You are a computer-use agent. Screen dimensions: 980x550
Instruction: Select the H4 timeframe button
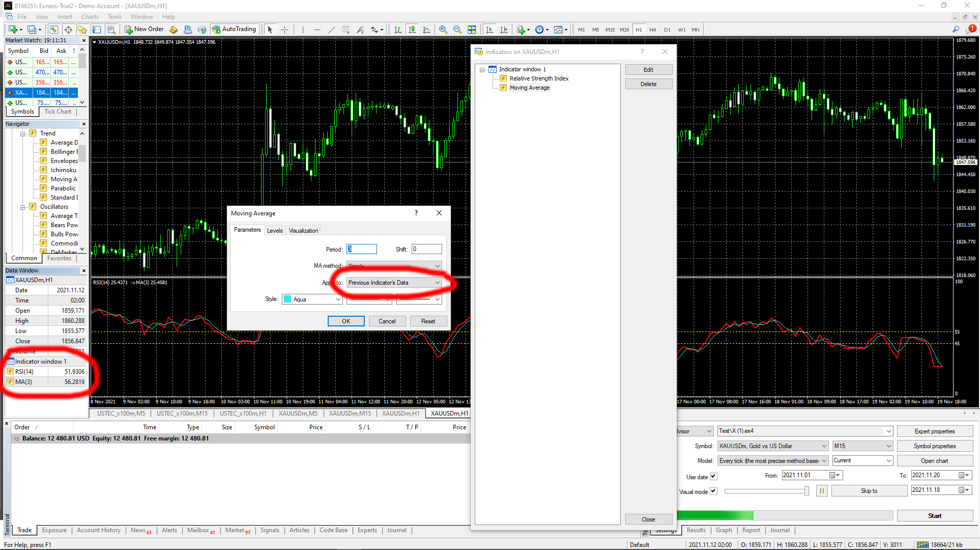pyautogui.click(x=653, y=30)
